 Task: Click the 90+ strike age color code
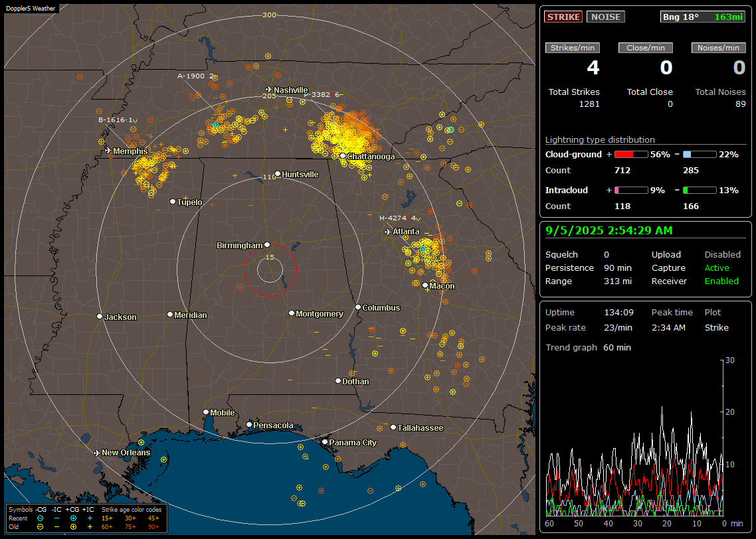pyautogui.click(x=153, y=527)
